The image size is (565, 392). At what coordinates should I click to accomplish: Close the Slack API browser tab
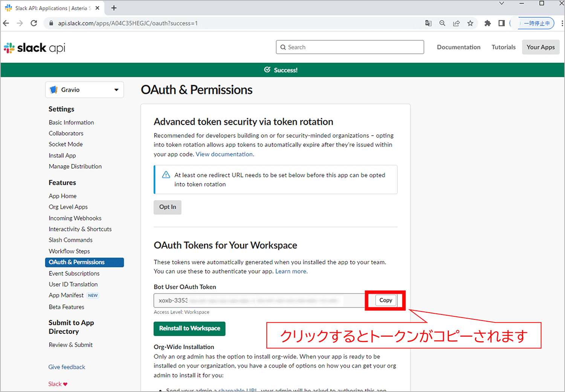click(x=97, y=8)
